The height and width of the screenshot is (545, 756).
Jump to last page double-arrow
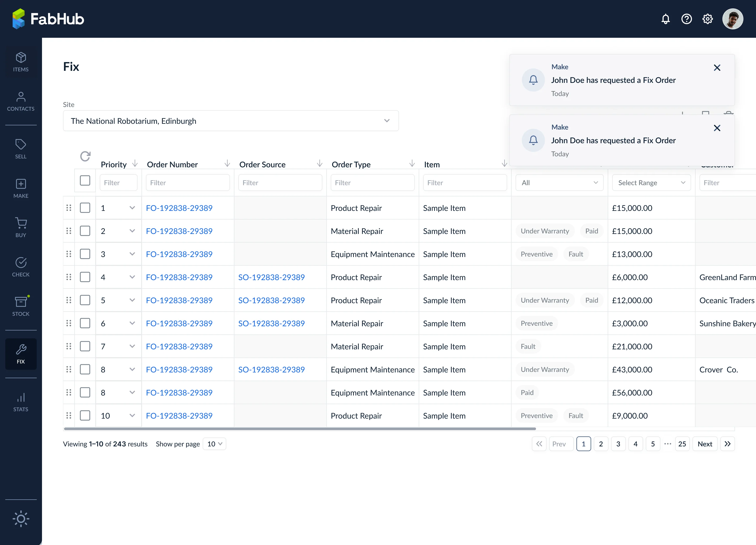(x=727, y=444)
